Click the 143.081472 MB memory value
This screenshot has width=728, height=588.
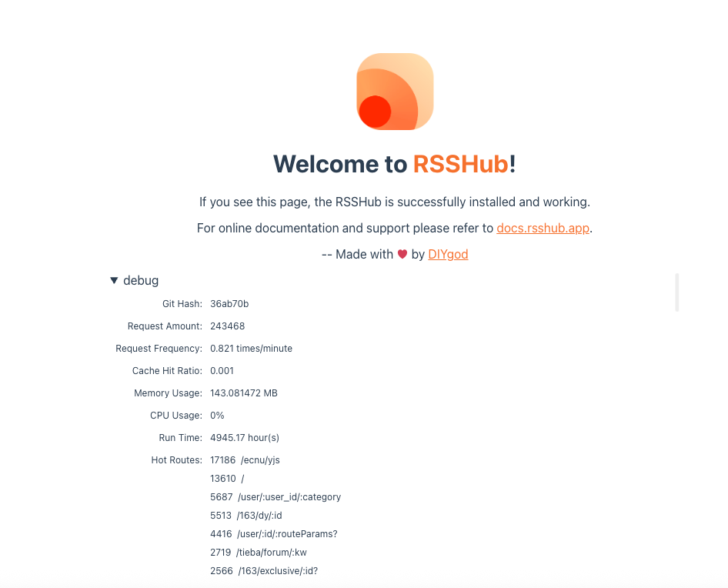click(x=244, y=393)
